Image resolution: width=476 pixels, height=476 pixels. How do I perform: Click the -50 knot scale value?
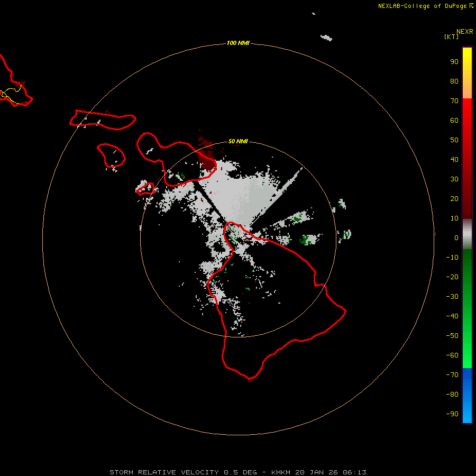pos(452,336)
